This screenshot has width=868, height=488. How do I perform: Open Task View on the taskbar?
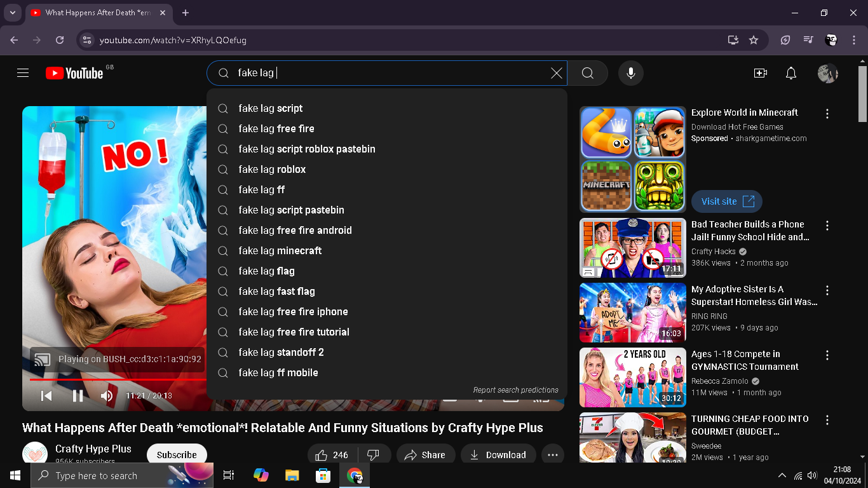pyautogui.click(x=229, y=475)
